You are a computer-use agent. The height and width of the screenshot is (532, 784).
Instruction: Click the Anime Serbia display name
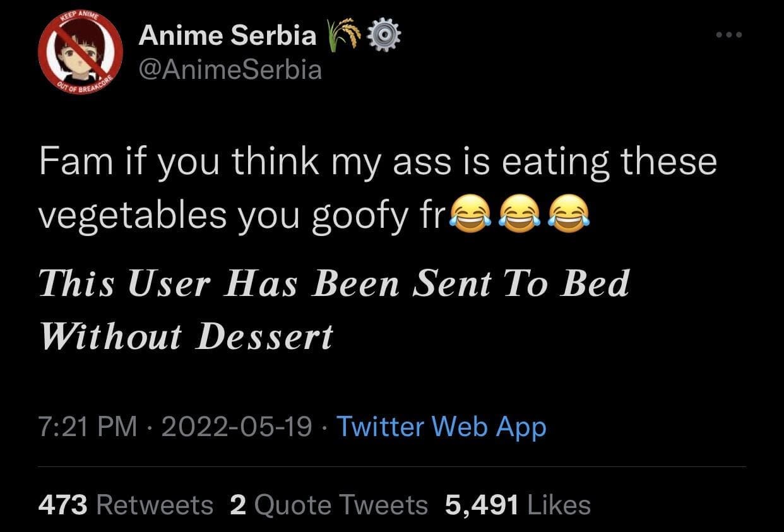pos(227,35)
